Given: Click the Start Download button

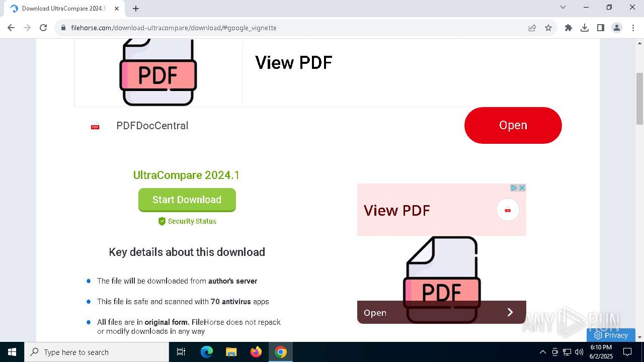Looking at the screenshot, I should coord(187,200).
